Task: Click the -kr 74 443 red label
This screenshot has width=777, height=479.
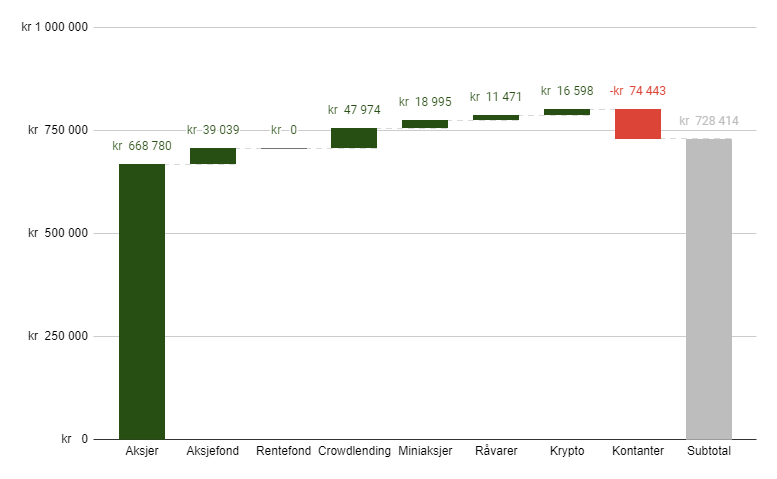Action: click(x=638, y=91)
